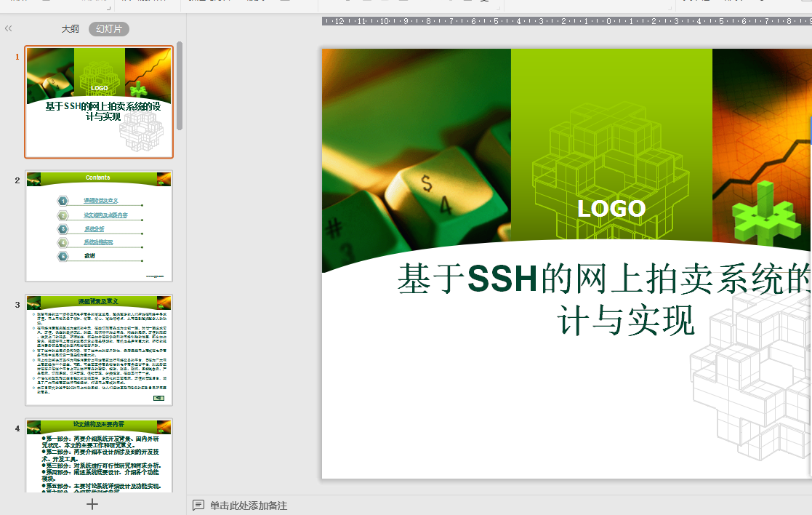Click slide number 4 label in panel

coord(17,428)
